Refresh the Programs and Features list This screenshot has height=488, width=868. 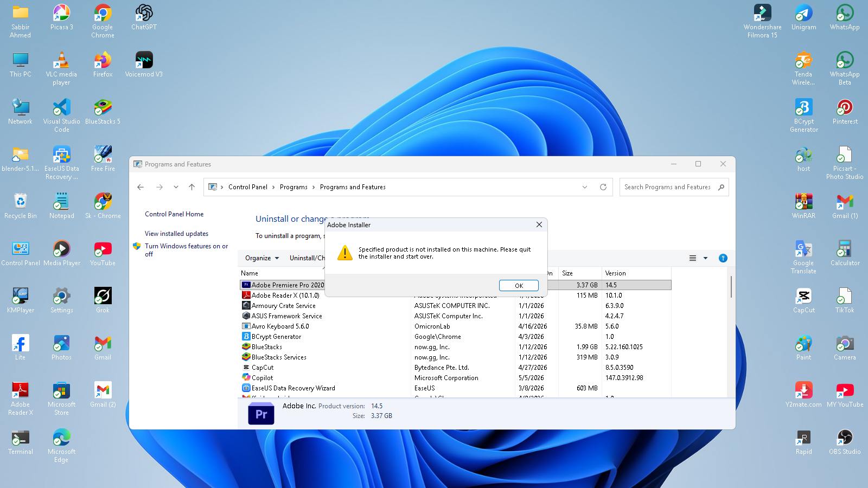pos(603,187)
